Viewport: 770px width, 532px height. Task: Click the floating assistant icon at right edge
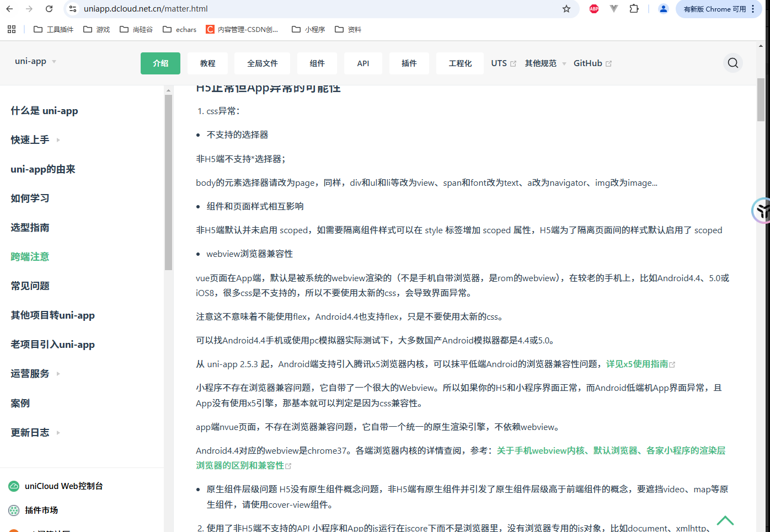tap(761, 210)
